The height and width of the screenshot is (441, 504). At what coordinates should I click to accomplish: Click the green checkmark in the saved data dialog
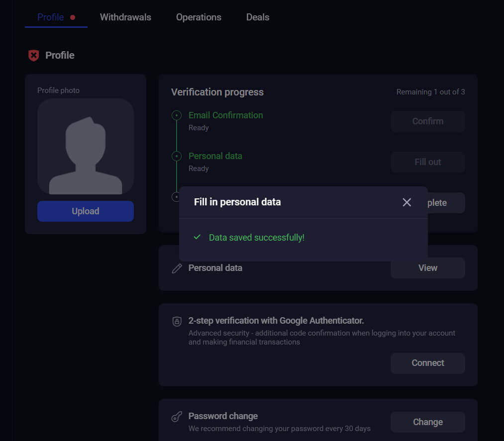point(198,238)
